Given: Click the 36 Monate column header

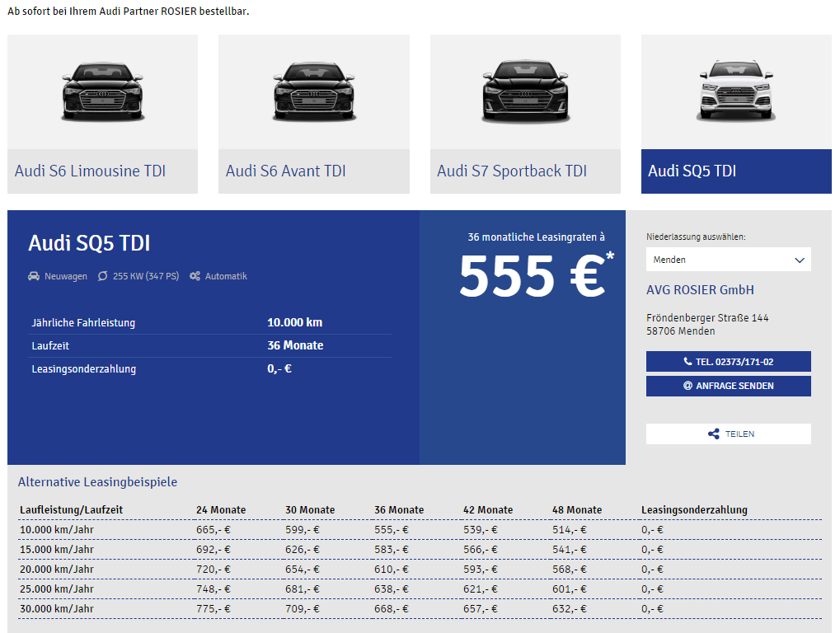Looking at the screenshot, I should pyautogui.click(x=399, y=510).
